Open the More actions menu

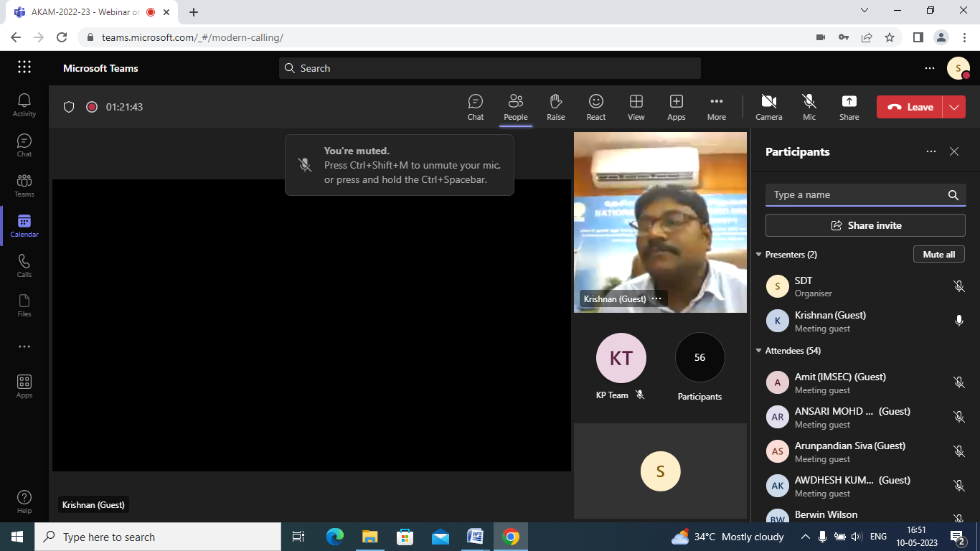point(716,107)
